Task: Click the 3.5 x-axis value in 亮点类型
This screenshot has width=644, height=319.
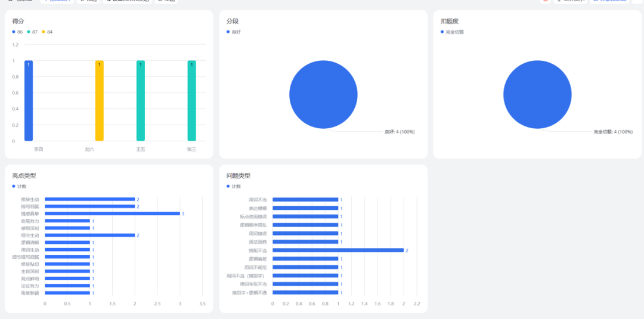Action: click(202, 304)
